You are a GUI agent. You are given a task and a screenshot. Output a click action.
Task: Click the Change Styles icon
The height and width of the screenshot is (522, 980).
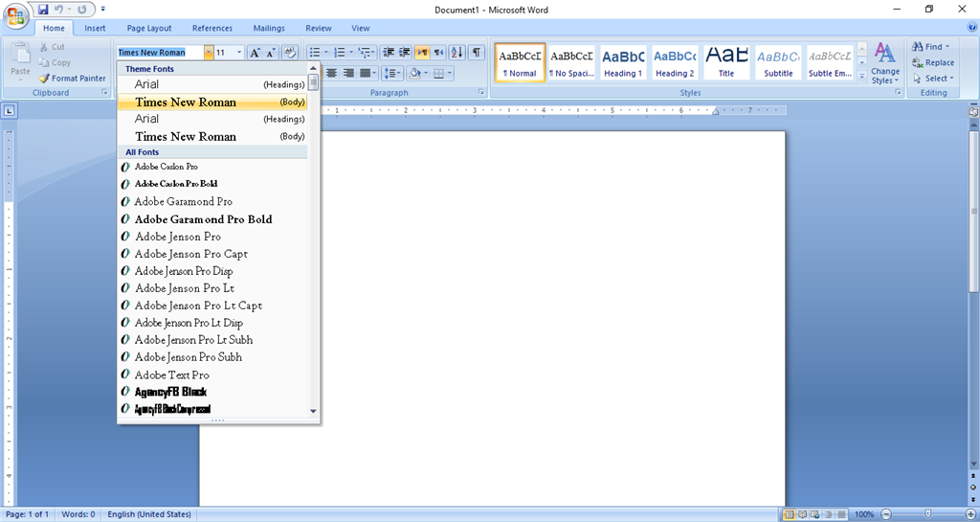(885, 63)
